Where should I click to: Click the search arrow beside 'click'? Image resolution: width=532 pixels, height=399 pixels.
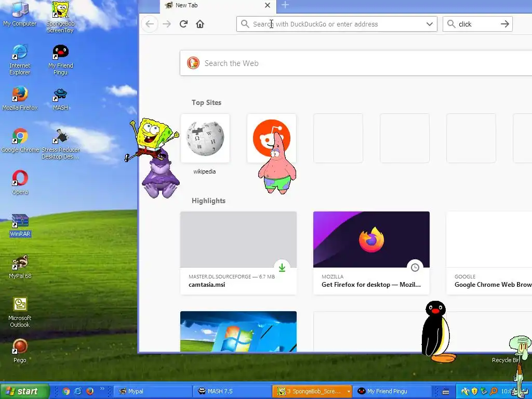tap(504, 24)
